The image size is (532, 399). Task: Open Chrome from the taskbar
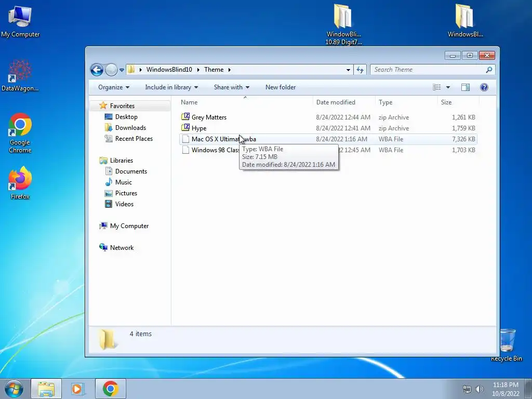click(x=110, y=389)
